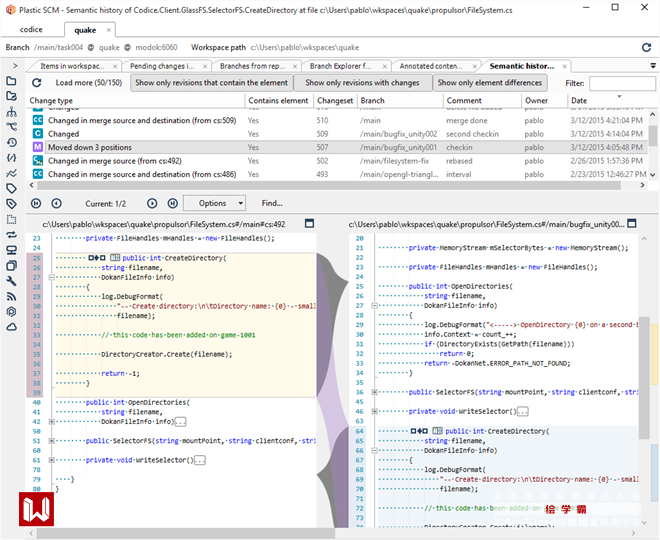660x540 pixels.
Task: Go to previous difference
Action: click(56, 204)
